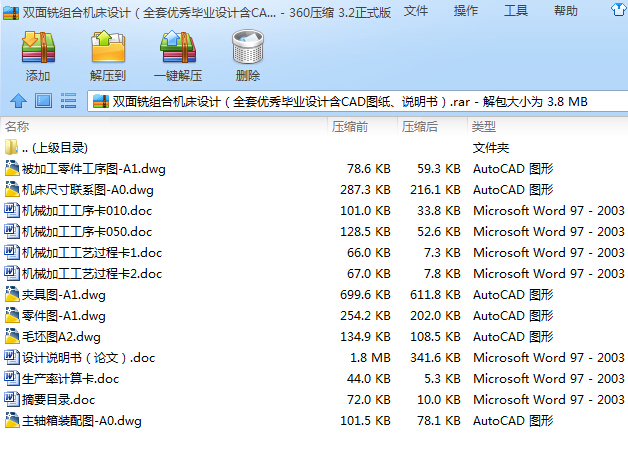The height and width of the screenshot is (453, 628).
Task: Click the 添加 (Add) toolbar icon
Action: [38, 48]
